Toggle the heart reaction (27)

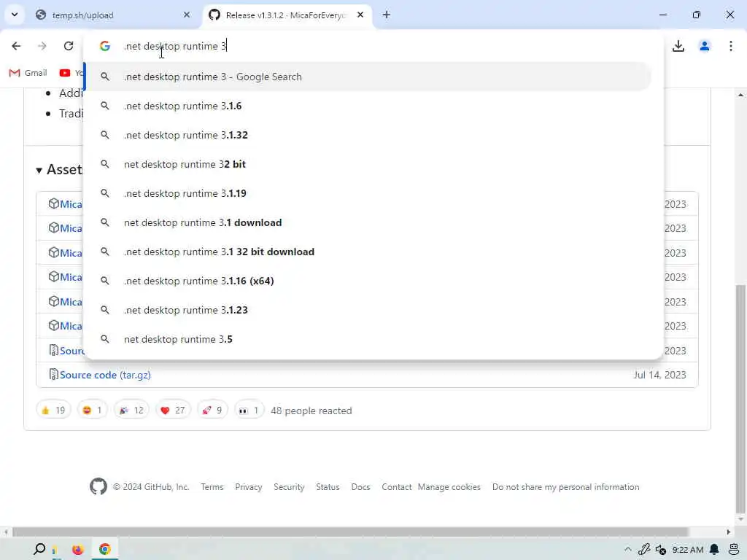[x=173, y=410]
